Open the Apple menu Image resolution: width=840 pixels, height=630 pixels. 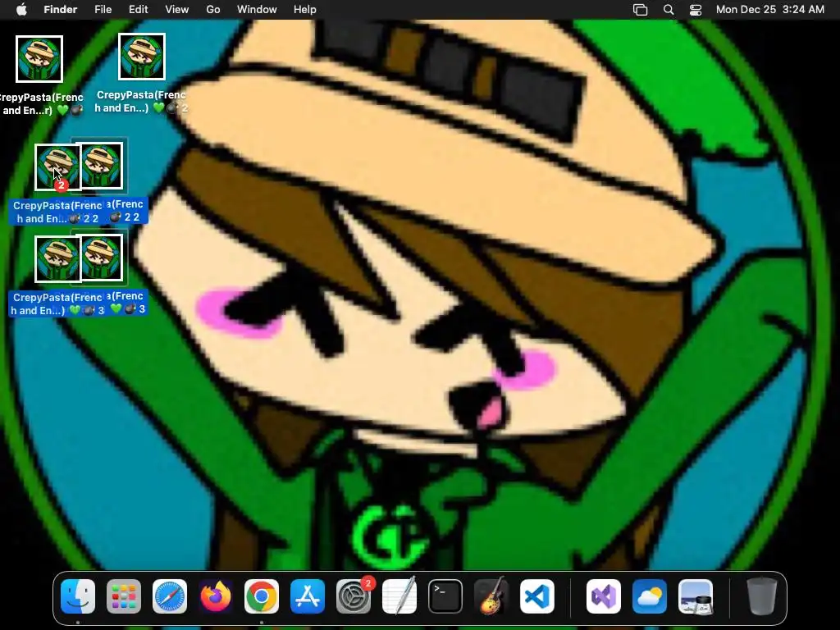pyautogui.click(x=22, y=10)
